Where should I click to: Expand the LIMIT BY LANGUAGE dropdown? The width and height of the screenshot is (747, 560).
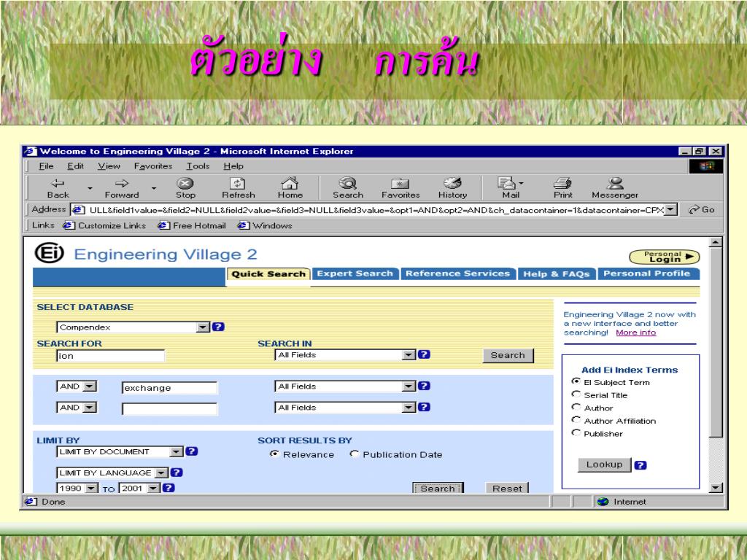pos(162,472)
